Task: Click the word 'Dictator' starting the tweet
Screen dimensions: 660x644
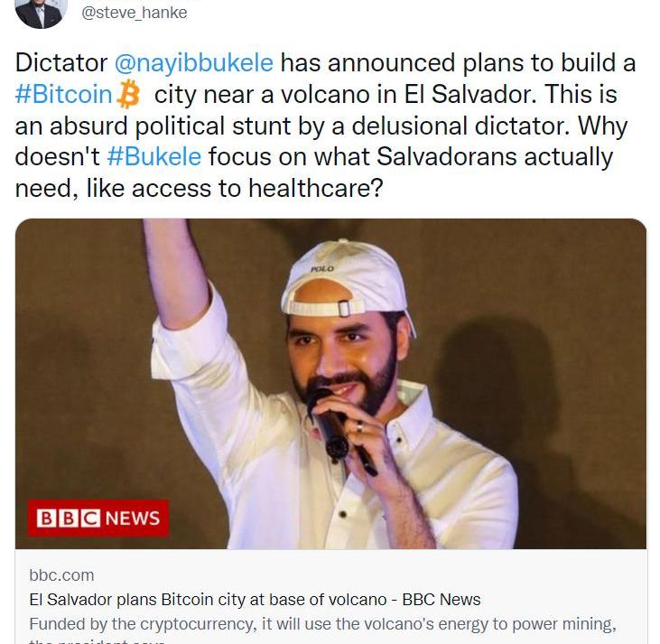Action: tap(60, 64)
